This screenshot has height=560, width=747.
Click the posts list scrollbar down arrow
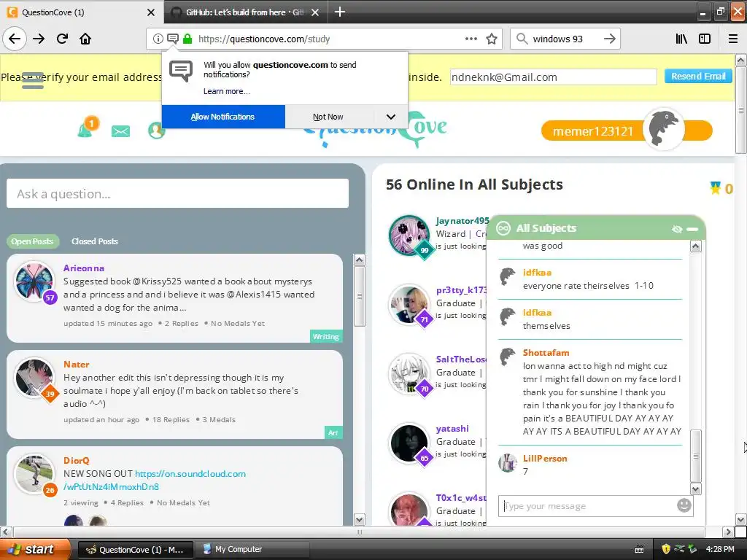[360, 519]
